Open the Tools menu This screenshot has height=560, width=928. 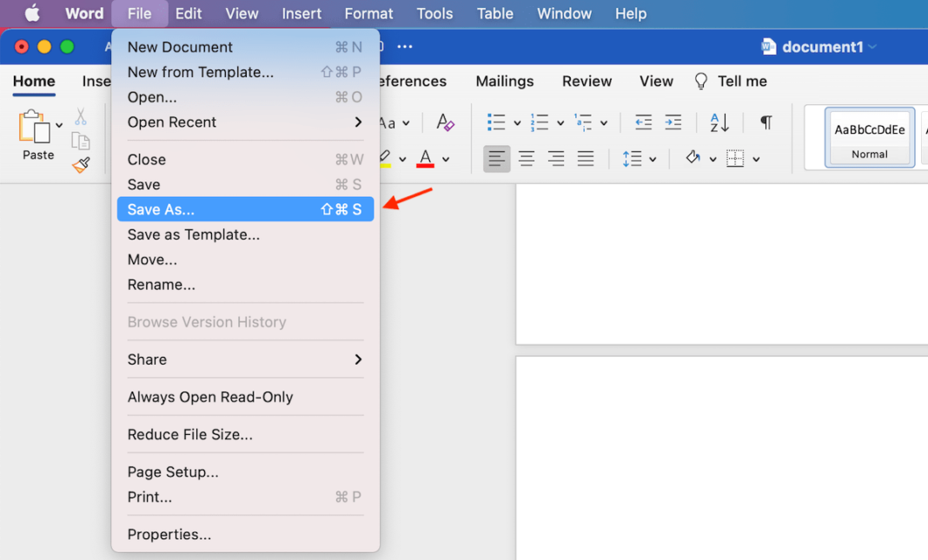pos(434,13)
